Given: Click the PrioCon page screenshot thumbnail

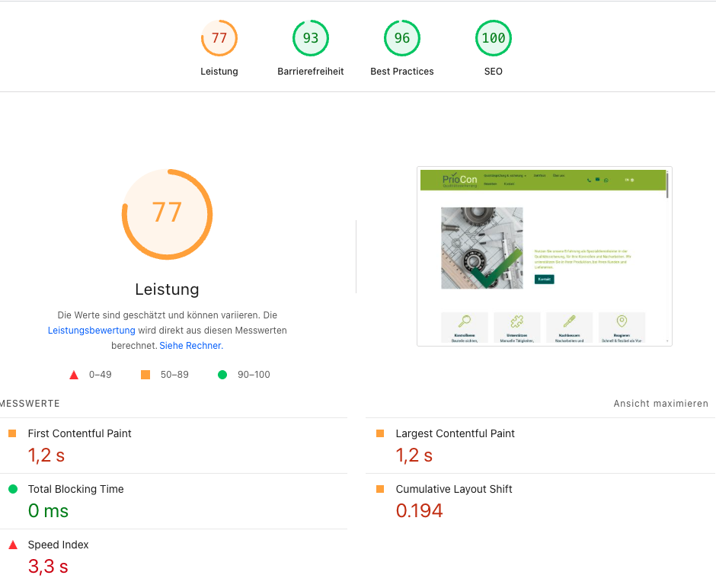Looking at the screenshot, I should 545,256.
